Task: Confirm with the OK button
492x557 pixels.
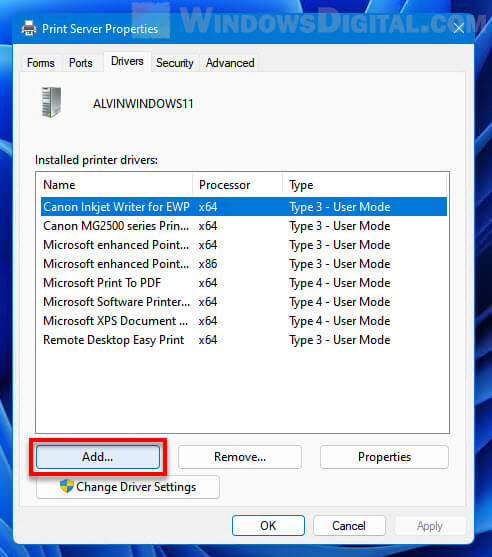Action: (268, 525)
